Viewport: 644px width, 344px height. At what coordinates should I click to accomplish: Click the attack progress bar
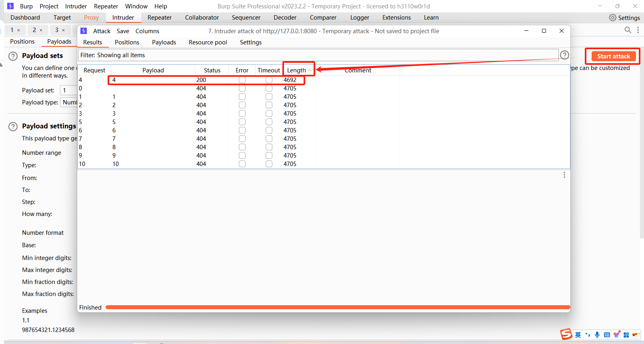click(x=338, y=307)
